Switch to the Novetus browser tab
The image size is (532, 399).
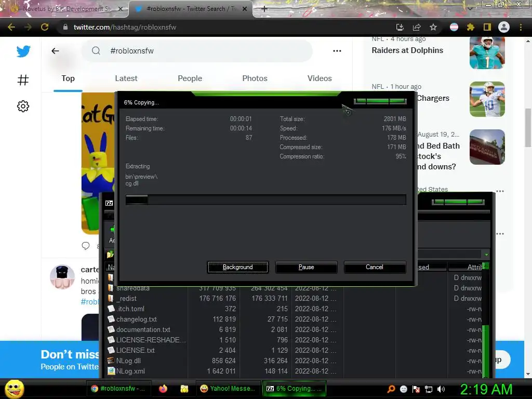64,9
